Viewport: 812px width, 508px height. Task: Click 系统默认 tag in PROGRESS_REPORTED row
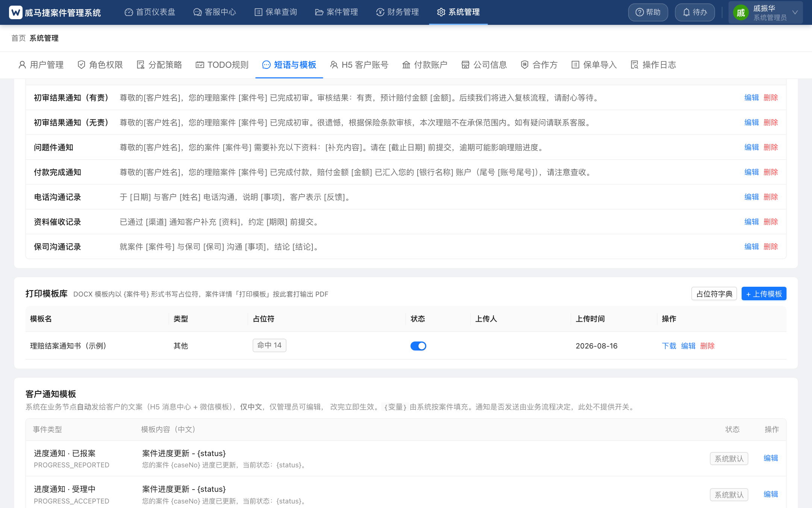tap(729, 459)
